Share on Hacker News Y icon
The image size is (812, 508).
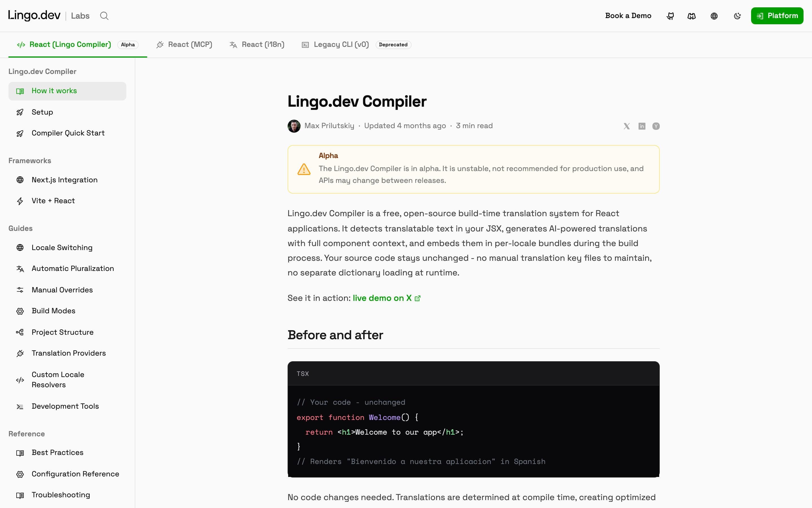click(656, 126)
